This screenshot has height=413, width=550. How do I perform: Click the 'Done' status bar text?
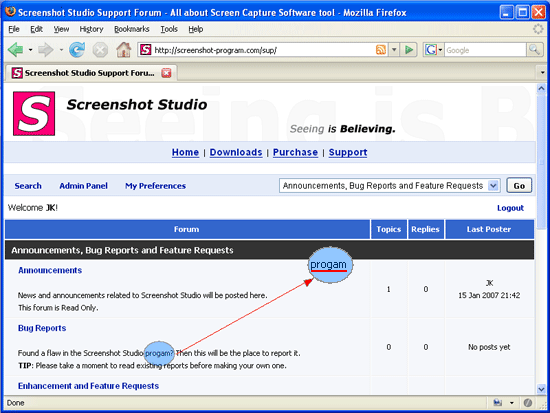point(15,402)
